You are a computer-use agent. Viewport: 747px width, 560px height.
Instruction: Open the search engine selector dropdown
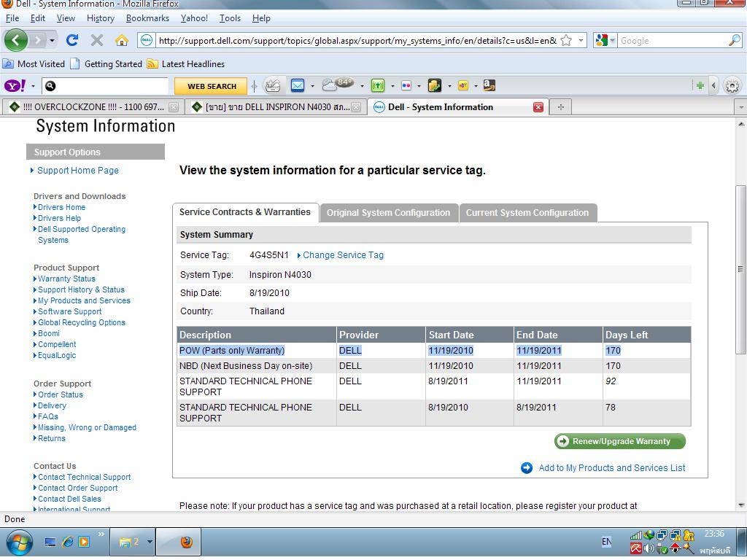605,40
